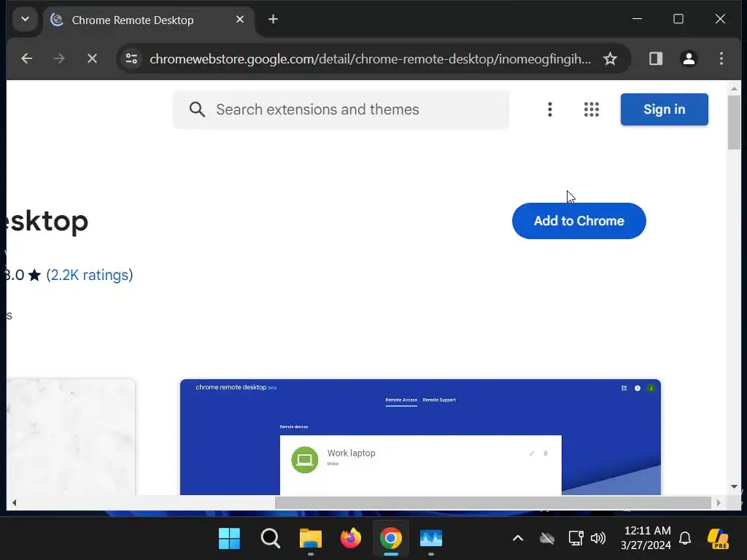The width and height of the screenshot is (747, 560).
Task: Click the vertical scrollbar up arrow
Action: pyautogui.click(x=734, y=88)
